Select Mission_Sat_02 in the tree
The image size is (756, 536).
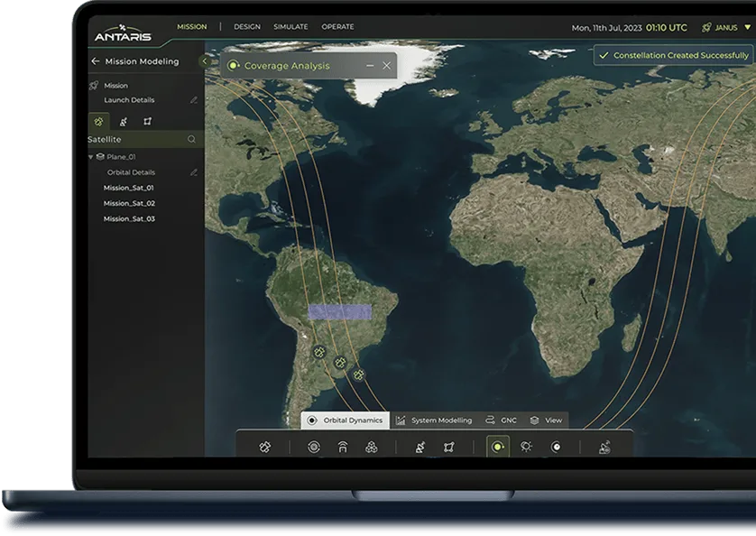pyautogui.click(x=129, y=203)
